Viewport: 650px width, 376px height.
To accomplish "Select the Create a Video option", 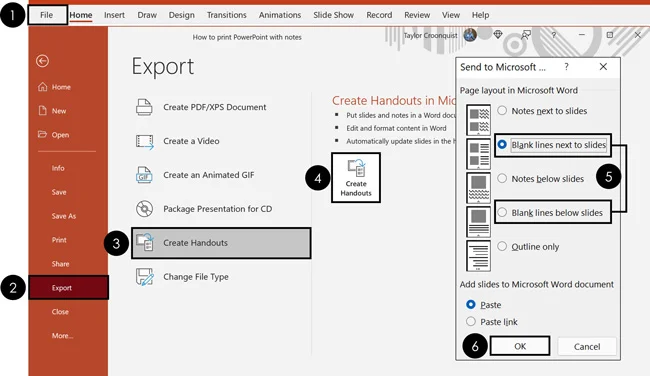I will click(221, 141).
